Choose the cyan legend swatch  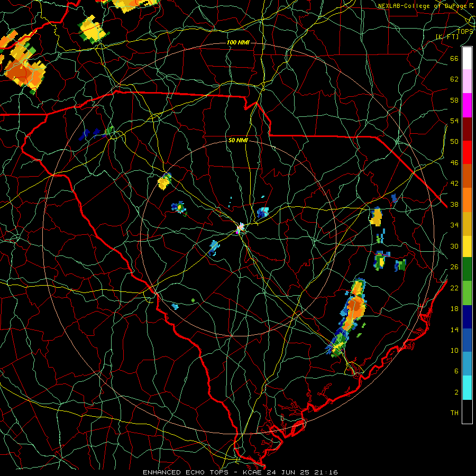click(x=467, y=388)
